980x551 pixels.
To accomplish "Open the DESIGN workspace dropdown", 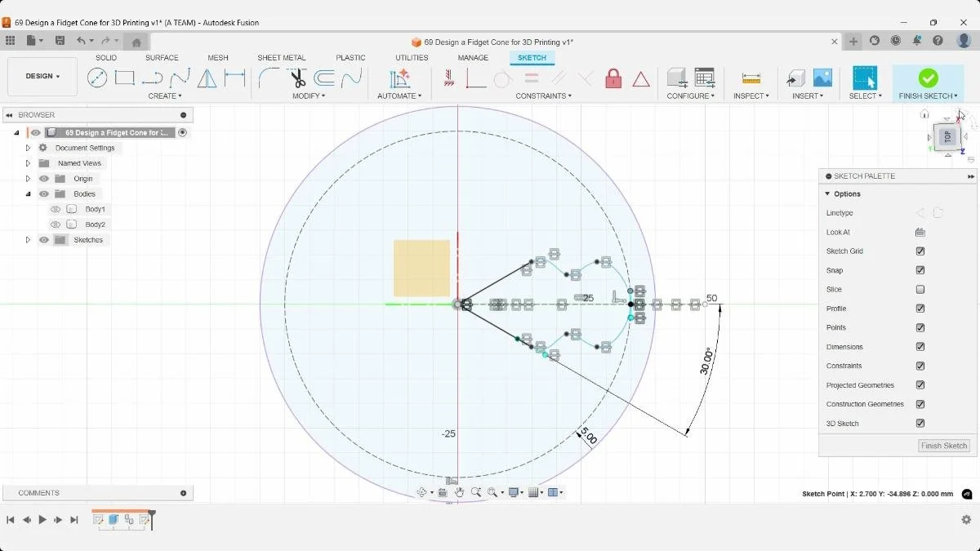I will pos(42,76).
